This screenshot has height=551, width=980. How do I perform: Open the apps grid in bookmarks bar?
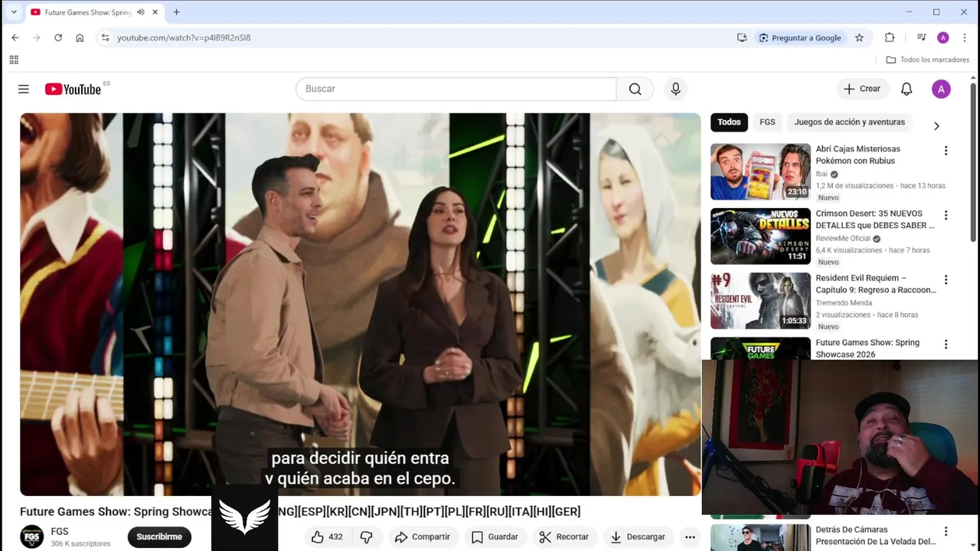tap(14, 60)
